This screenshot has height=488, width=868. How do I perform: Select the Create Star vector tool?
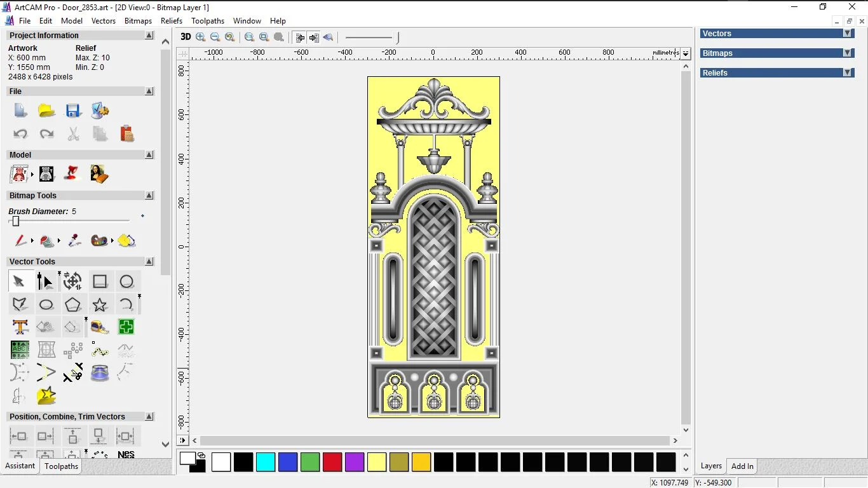pyautogui.click(x=100, y=304)
